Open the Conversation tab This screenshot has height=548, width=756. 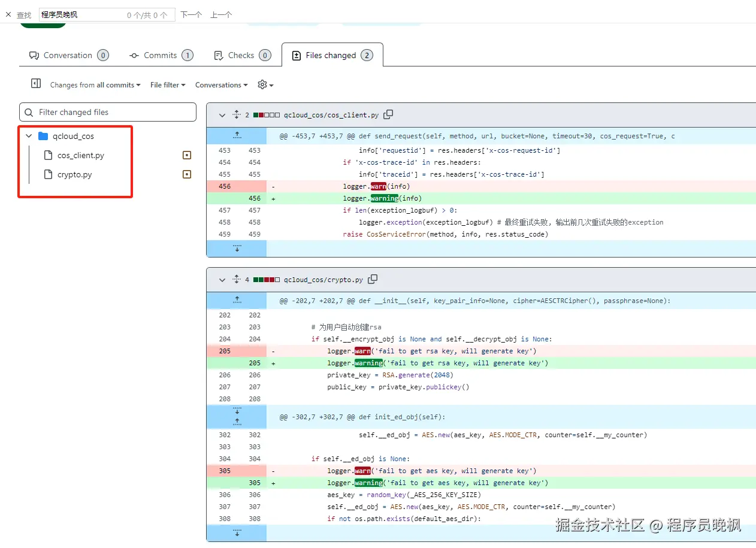[69, 55]
